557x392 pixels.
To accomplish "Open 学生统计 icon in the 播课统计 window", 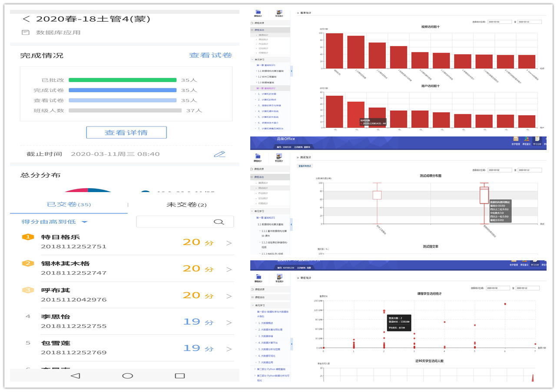I will pyautogui.click(x=279, y=13).
